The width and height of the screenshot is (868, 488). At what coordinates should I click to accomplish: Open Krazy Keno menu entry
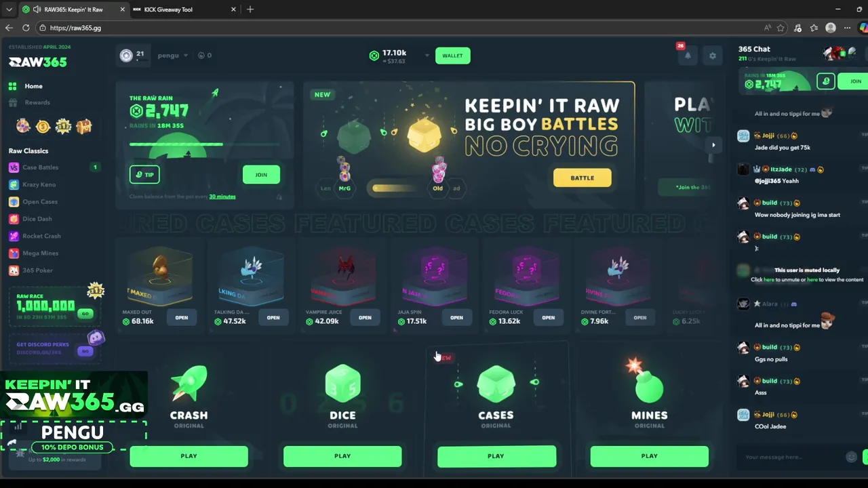pos(39,184)
